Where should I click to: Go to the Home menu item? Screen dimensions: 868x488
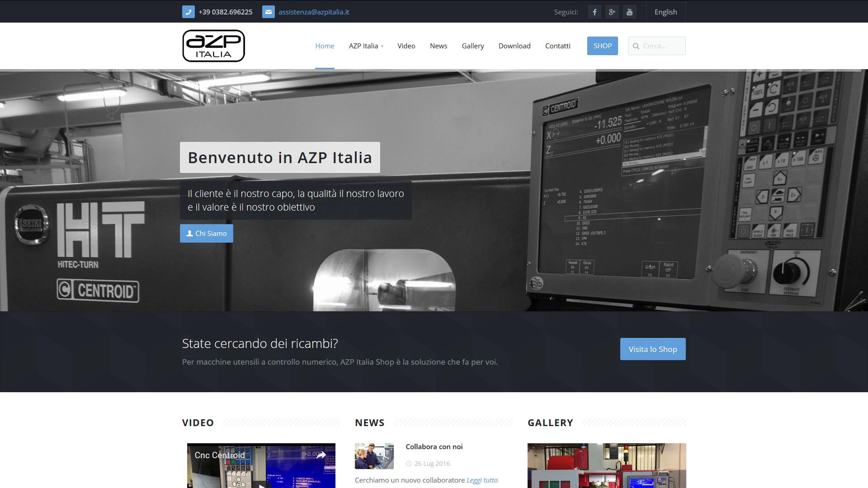click(325, 46)
